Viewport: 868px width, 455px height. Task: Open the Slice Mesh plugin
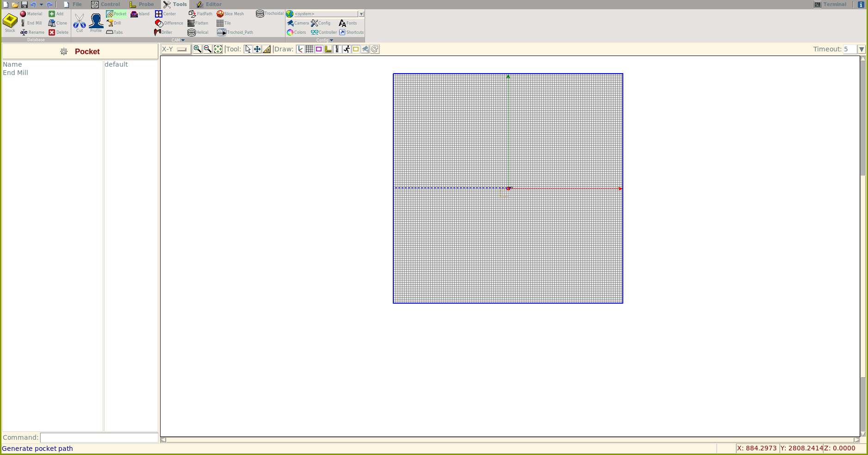(x=230, y=14)
